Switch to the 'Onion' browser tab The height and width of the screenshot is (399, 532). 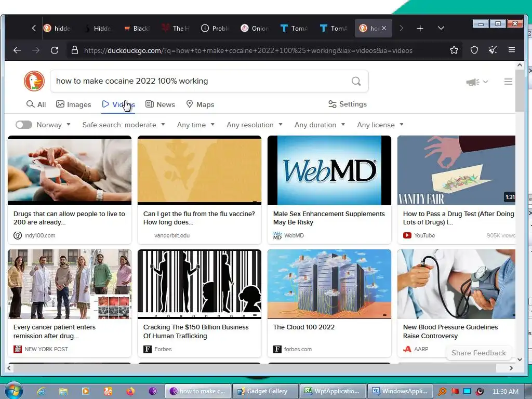255,28
